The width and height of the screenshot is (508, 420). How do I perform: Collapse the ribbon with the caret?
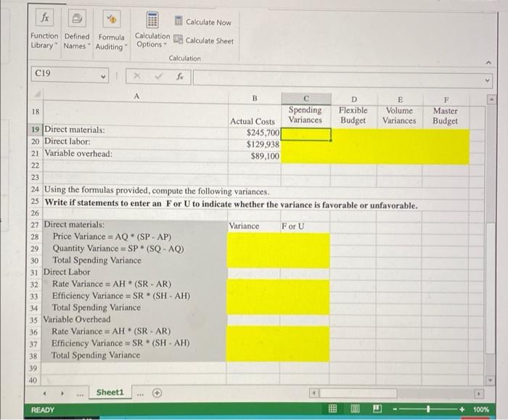(x=489, y=62)
